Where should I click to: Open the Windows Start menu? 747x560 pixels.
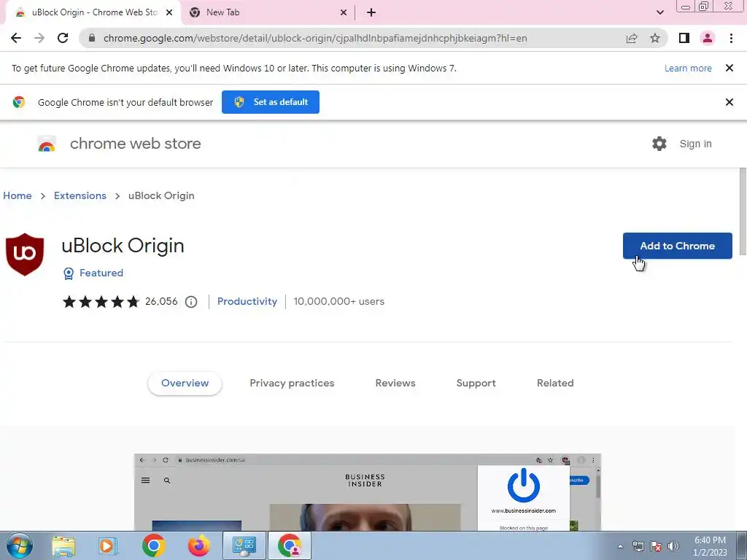coord(20,545)
